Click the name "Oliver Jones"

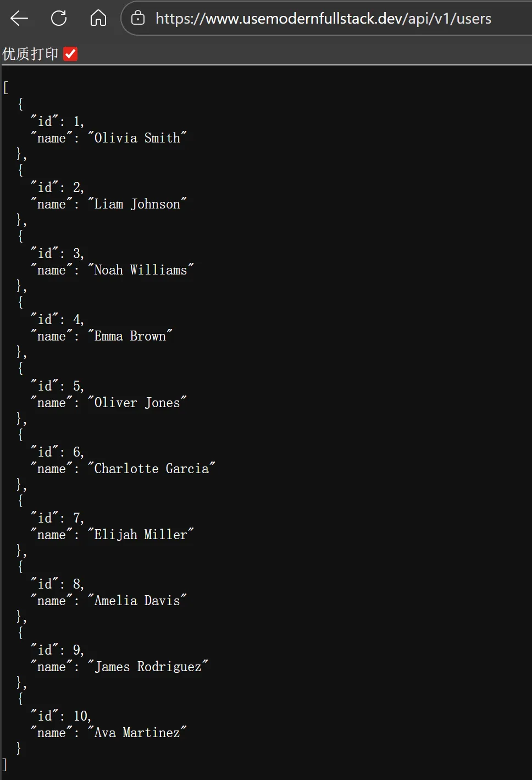coord(137,402)
